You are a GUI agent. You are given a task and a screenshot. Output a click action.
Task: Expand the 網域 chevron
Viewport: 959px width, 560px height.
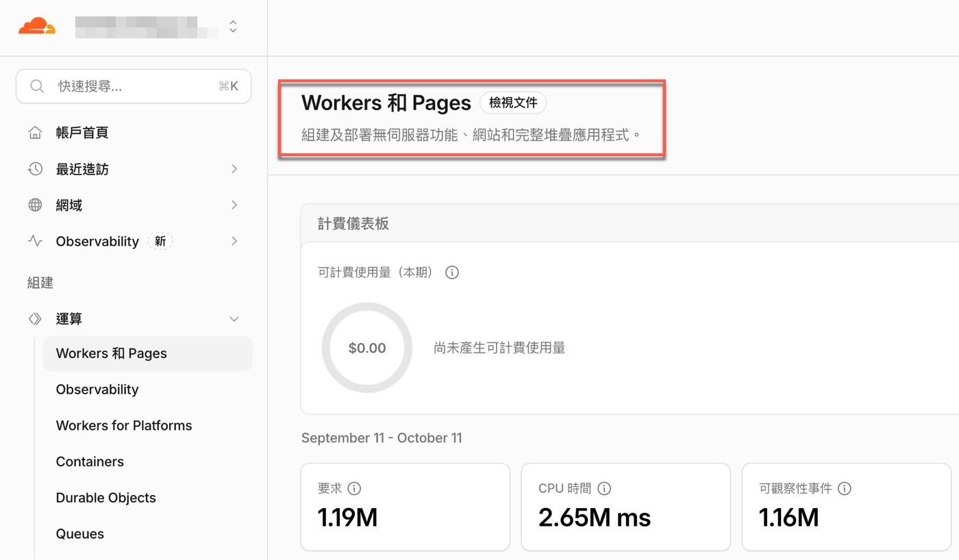(x=234, y=205)
